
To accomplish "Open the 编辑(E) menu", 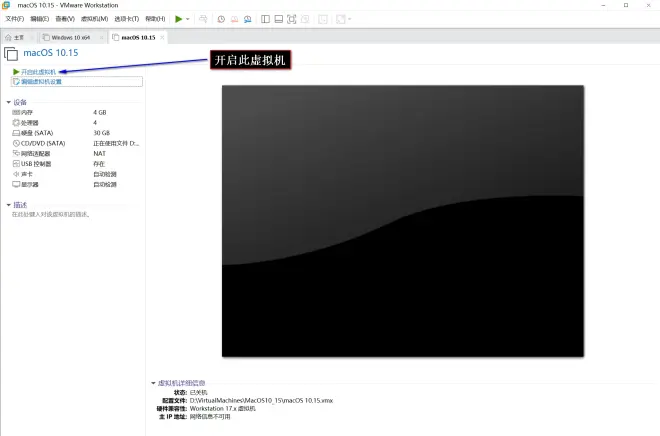I will [40, 19].
